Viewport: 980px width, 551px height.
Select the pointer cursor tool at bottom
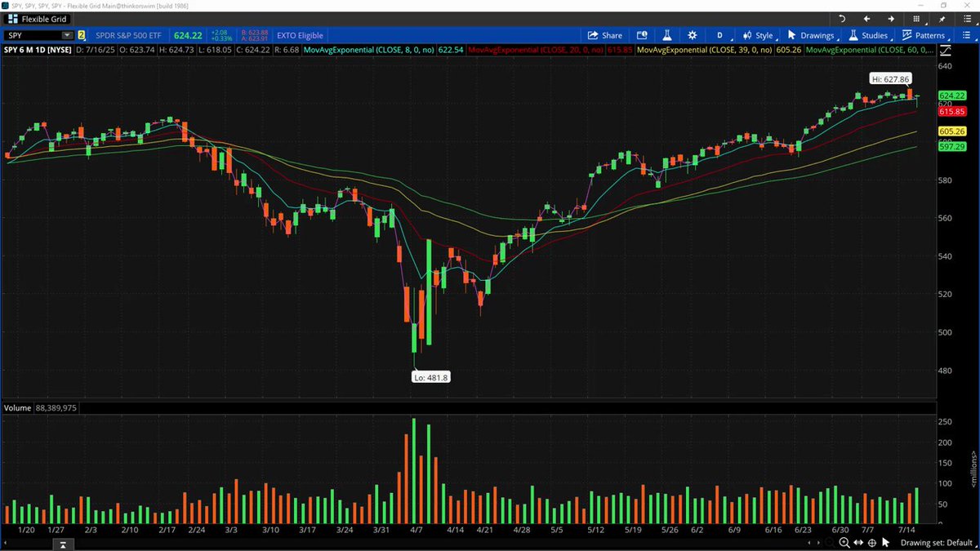[886, 543]
